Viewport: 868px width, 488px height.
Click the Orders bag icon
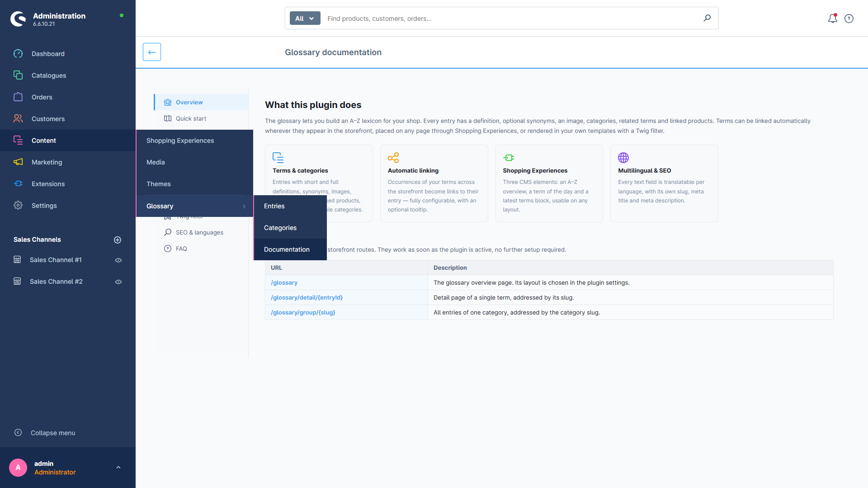(18, 97)
